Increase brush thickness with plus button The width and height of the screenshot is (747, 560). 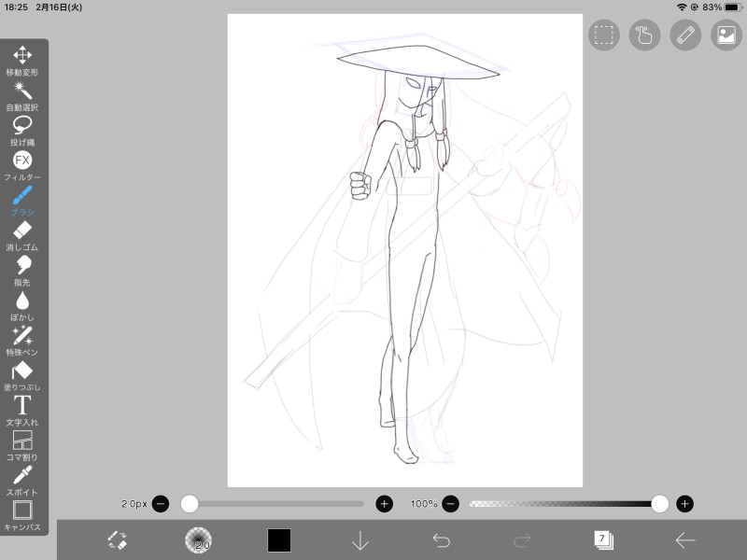click(x=385, y=504)
